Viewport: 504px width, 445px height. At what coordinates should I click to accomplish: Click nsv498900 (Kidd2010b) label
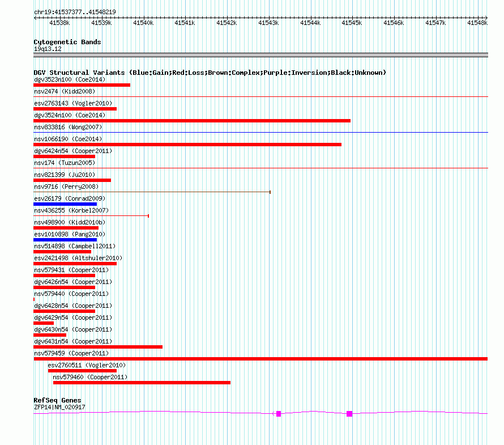tap(70, 222)
